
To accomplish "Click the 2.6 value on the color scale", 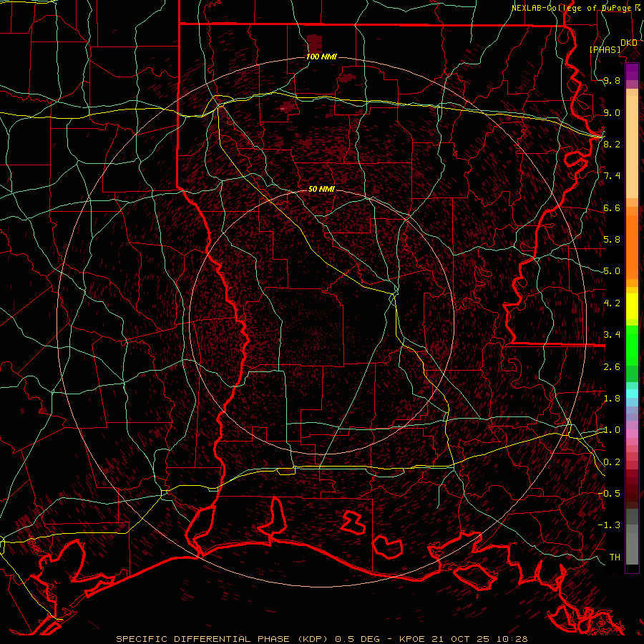I will point(612,366).
